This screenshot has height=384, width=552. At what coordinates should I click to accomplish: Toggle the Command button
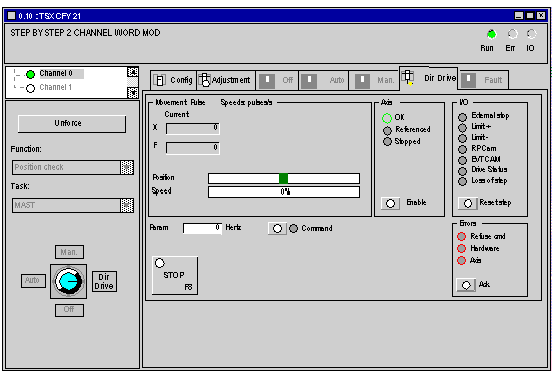coord(277,228)
